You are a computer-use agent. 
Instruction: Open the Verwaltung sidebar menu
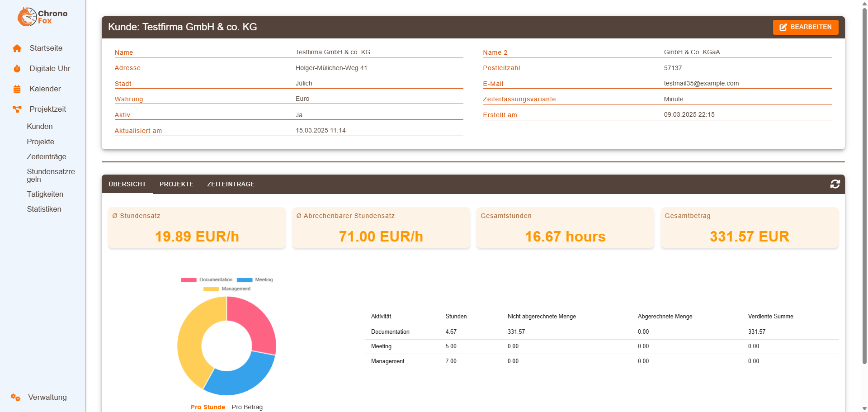click(47, 398)
